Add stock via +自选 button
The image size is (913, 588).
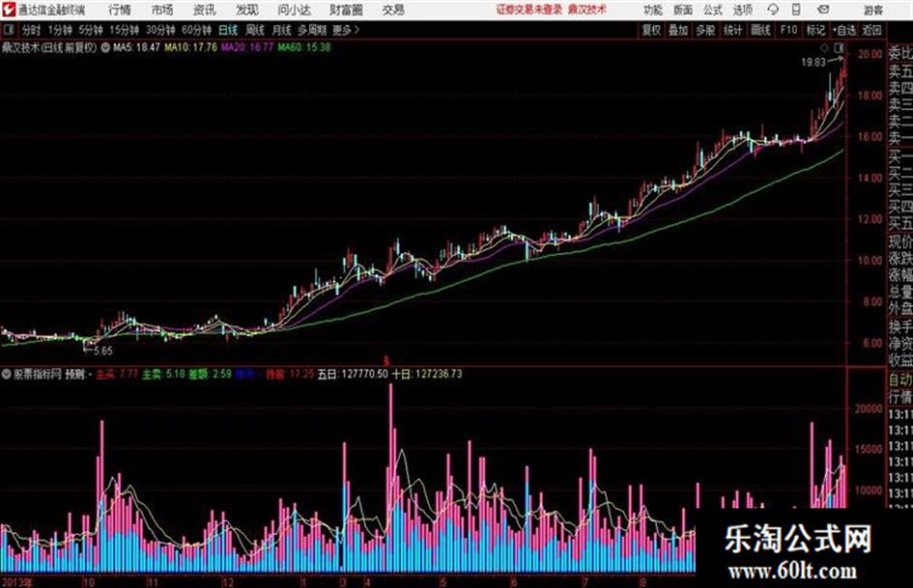844,30
